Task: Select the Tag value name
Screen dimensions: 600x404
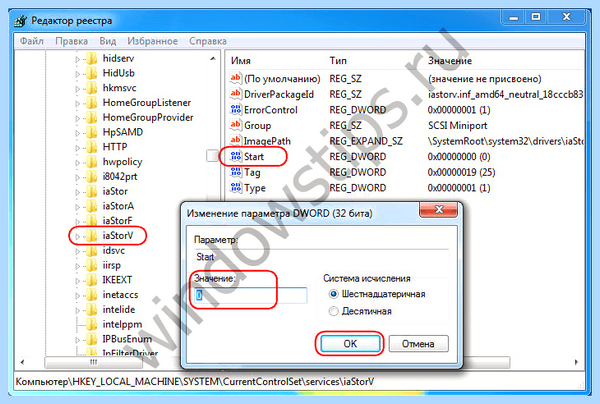Action: point(252,173)
